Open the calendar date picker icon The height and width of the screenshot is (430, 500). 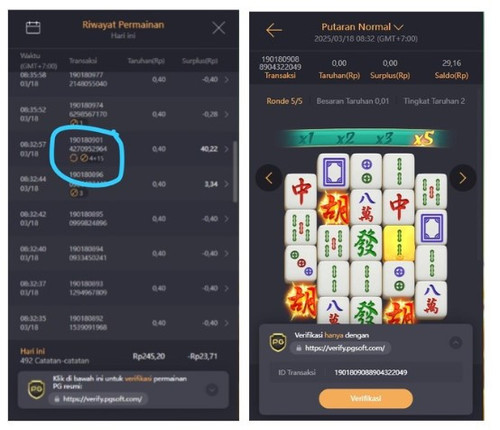click(33, 28)
